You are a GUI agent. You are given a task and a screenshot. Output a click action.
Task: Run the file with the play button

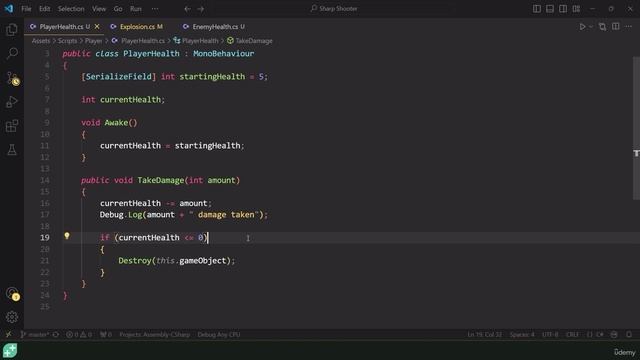[x=582, y=27]
